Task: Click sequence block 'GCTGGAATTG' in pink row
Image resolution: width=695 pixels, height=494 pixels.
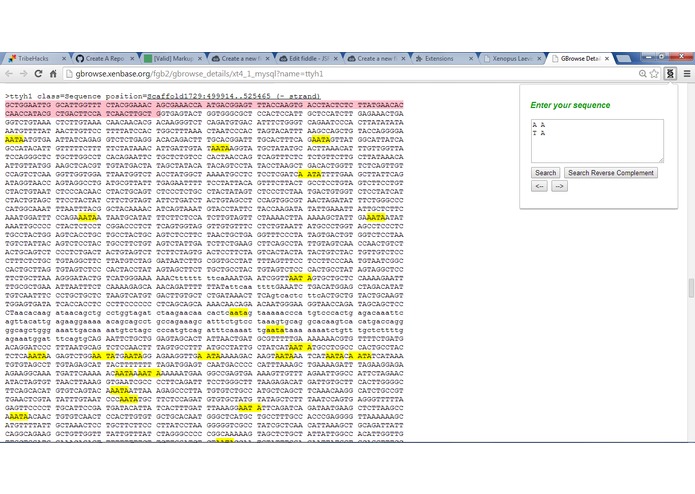Action: [x=27, y=105]
